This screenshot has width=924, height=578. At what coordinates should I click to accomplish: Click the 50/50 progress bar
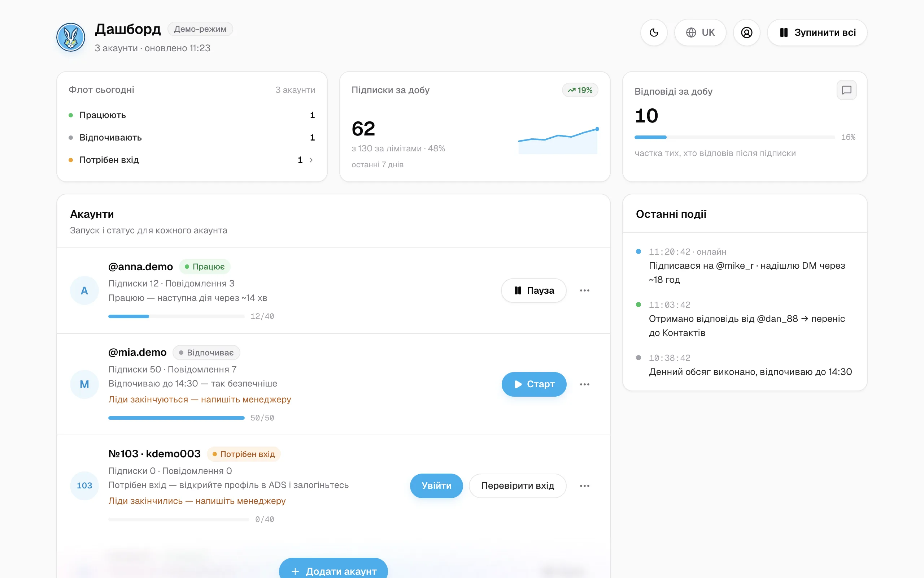click(176, 418)
